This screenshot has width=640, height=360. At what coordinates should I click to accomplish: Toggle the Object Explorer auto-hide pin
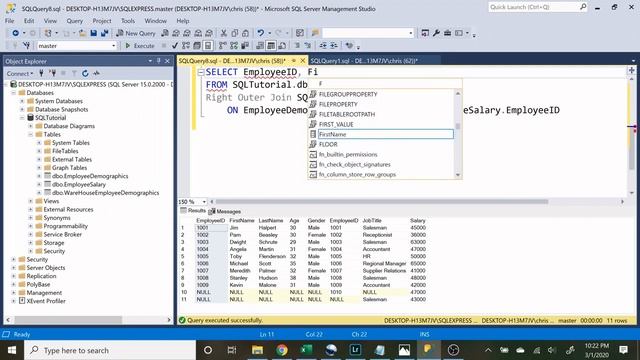(159, 61)
